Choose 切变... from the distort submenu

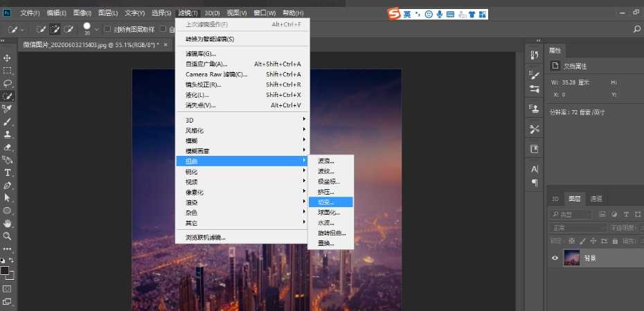[330, 202]
